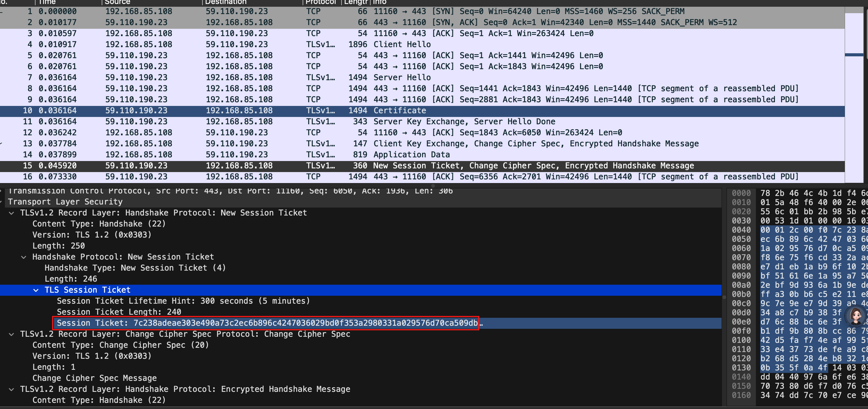Collapse the New Session Ticket record layer
The width and height of the screenshot is (868, 409).
click(x=11, y=213)
